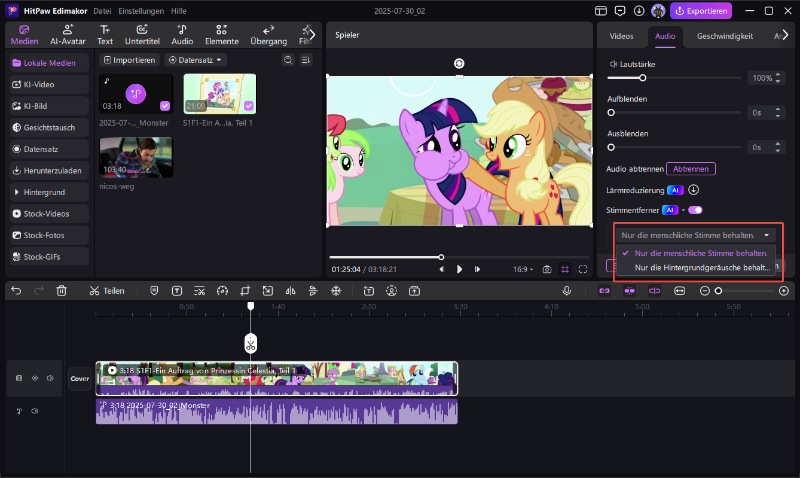This screenshot has height=478, width=800.
Task: Select Stock-Fotos in sidebar
Action: [x=49, y=235]
